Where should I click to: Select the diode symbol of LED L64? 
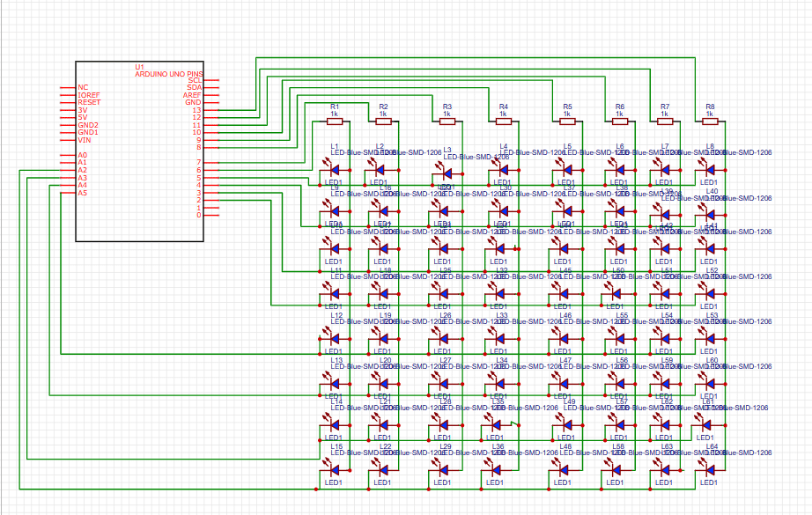coord(709,469)
